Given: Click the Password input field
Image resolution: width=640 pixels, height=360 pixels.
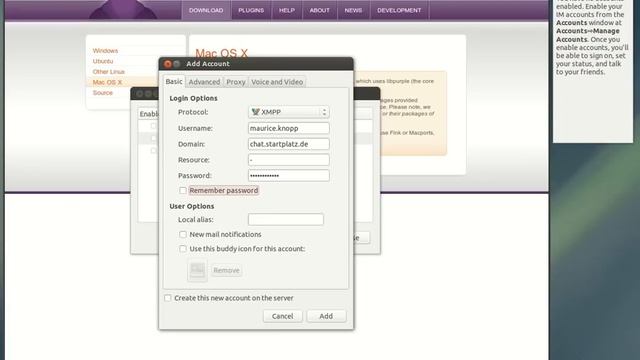Looking at the screenshot, I should pyautogui.click(x=289, y=176).
